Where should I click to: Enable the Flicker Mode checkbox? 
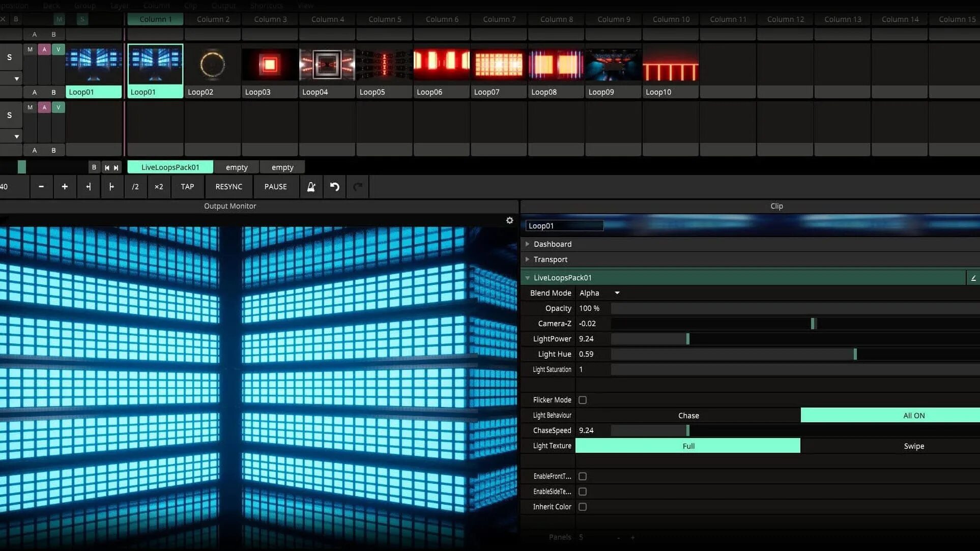(x=583, y=400)
